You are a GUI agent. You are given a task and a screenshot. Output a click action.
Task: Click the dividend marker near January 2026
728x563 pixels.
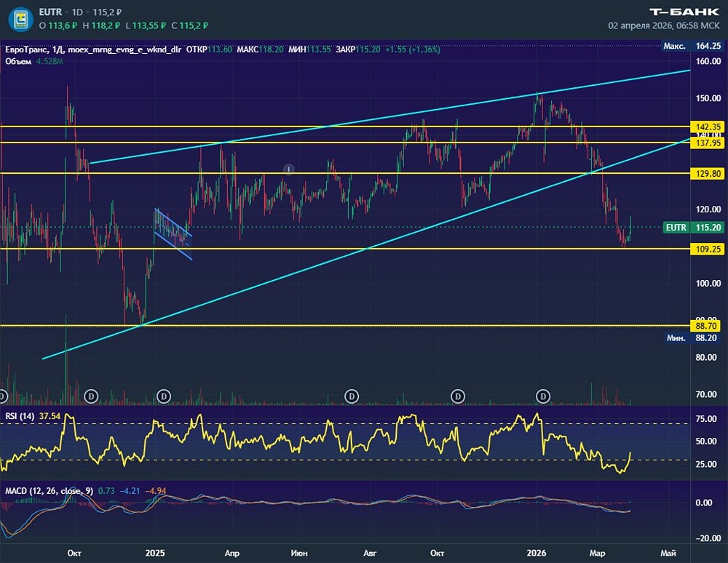543,396
